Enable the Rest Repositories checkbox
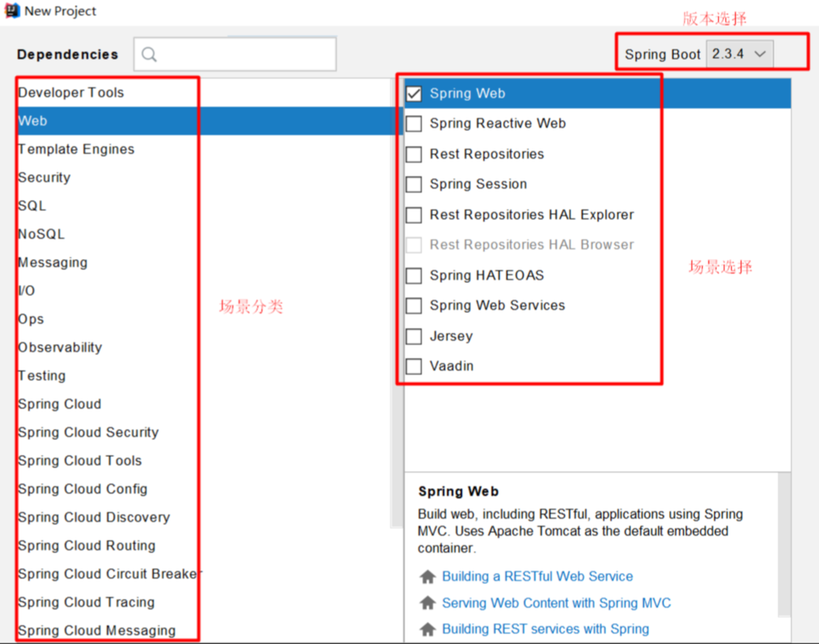Viewport: 819px width, 644px height. pos(414,154)
